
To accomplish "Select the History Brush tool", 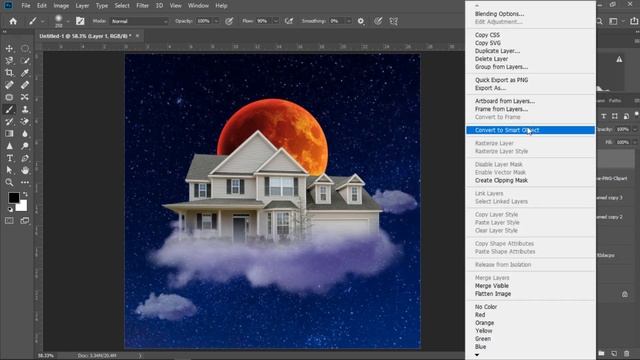I will [x=9, y=122].
